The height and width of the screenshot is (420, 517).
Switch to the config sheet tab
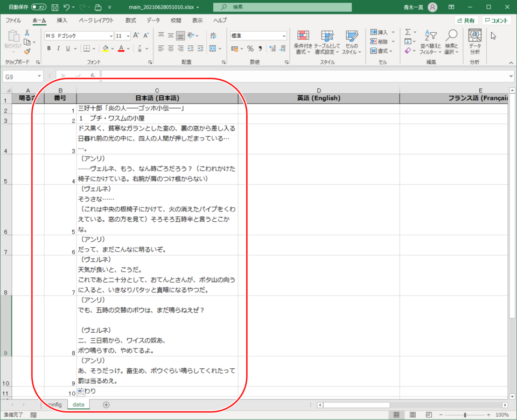click(54, 404)
